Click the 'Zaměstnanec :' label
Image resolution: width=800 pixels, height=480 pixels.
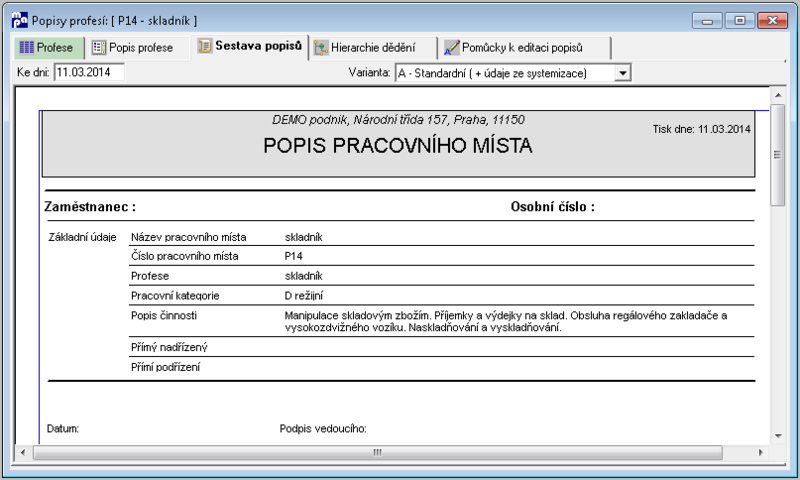coord(90,207)
